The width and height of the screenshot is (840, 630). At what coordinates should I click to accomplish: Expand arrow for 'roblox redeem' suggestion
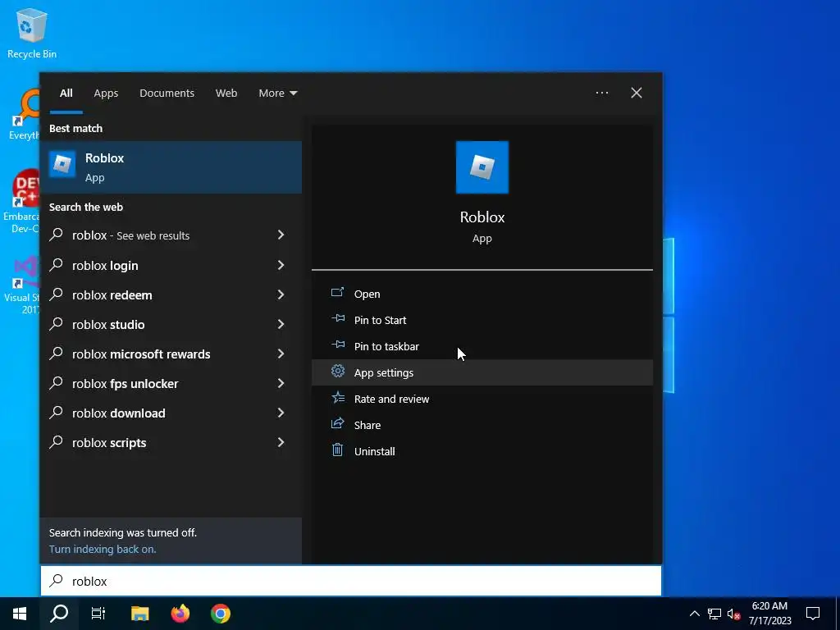281,294
